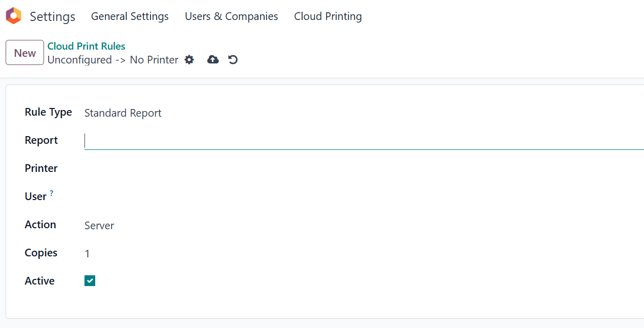Open the General Settings menu
The height and width of the screenshot is (328, 644).
click(x=130, y=16)
